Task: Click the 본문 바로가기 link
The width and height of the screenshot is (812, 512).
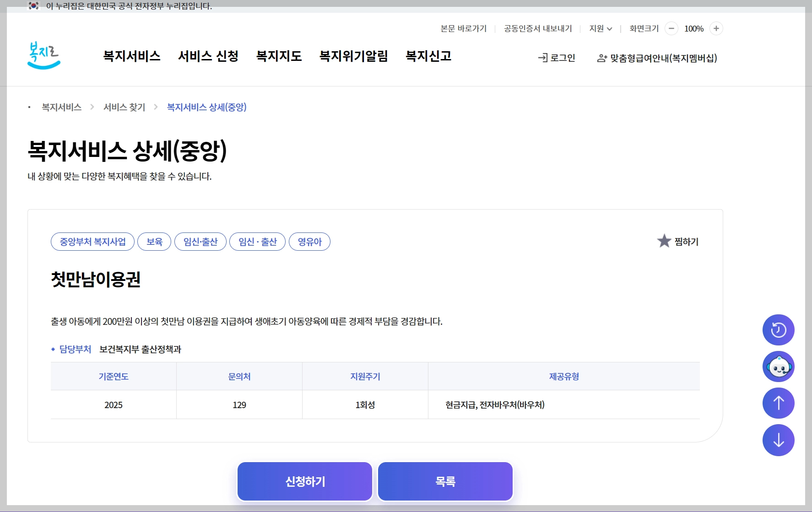Action: (x=463, y=28)
